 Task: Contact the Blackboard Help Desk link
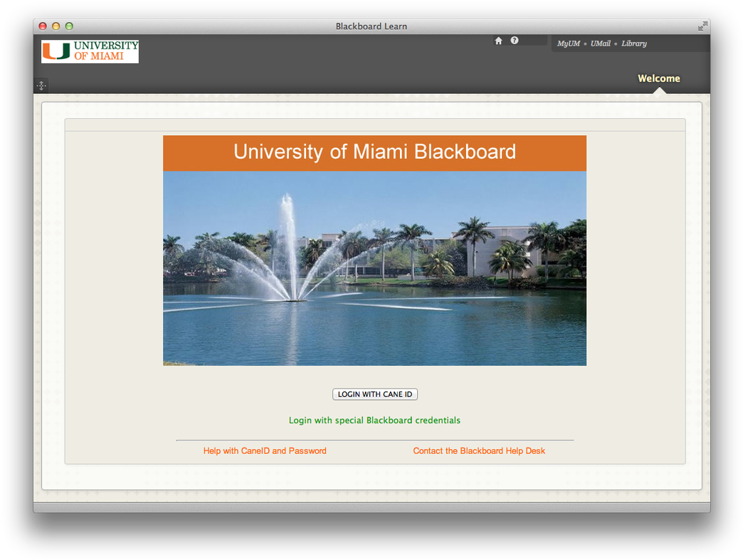[x=479, y=450]
